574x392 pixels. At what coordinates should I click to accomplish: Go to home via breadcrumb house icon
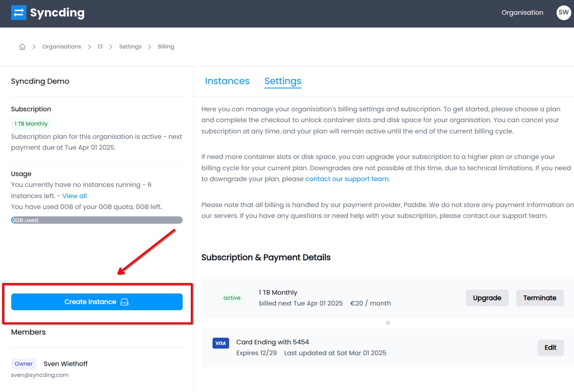click(x=22, y=47)
